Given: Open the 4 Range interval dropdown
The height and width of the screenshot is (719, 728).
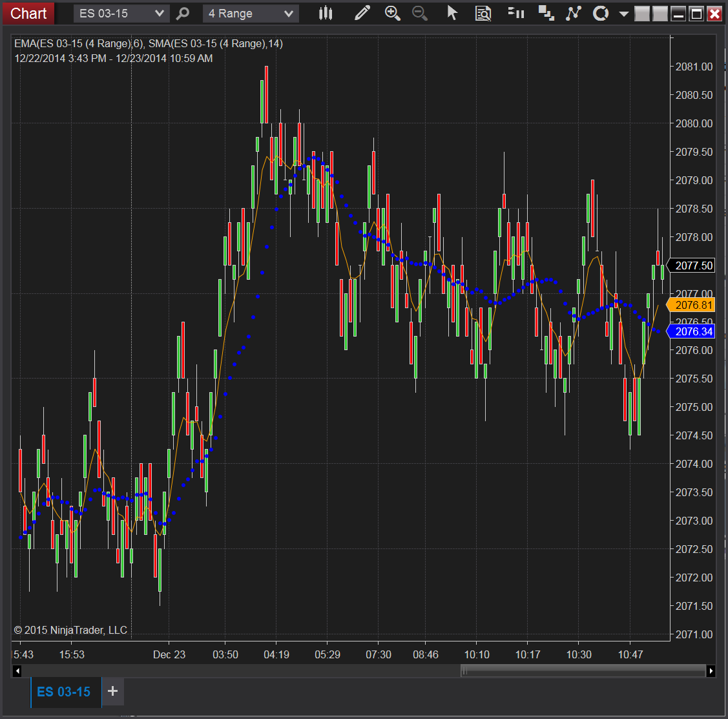Looking at the screenshot, I should (251, 14).
